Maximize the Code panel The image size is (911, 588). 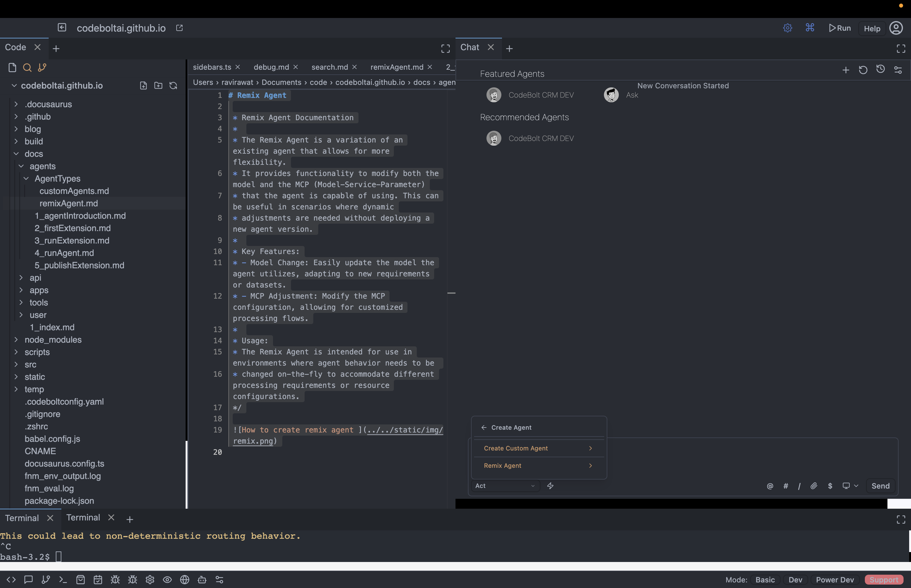pos(446,49)
